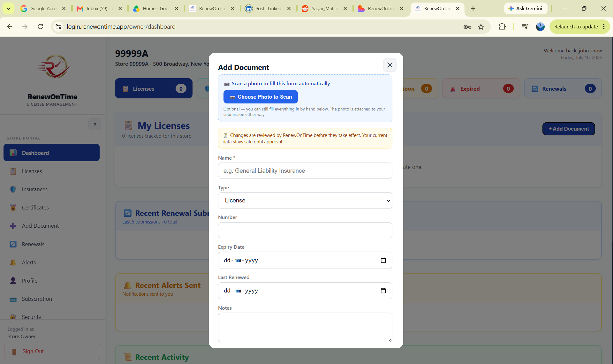Click the address bar URL
This screenshot has height=364, width=613.
click(x=121, y=27)
